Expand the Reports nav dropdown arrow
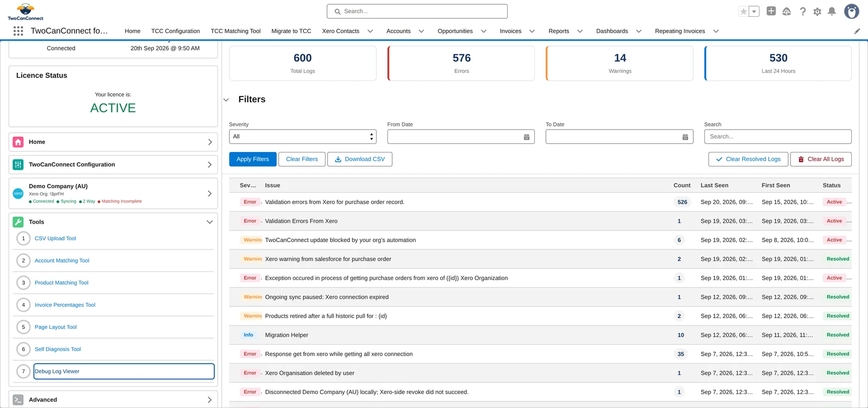The width and height of the screenshot is (868, 408). pyautogui.click(x=579, y=31)
